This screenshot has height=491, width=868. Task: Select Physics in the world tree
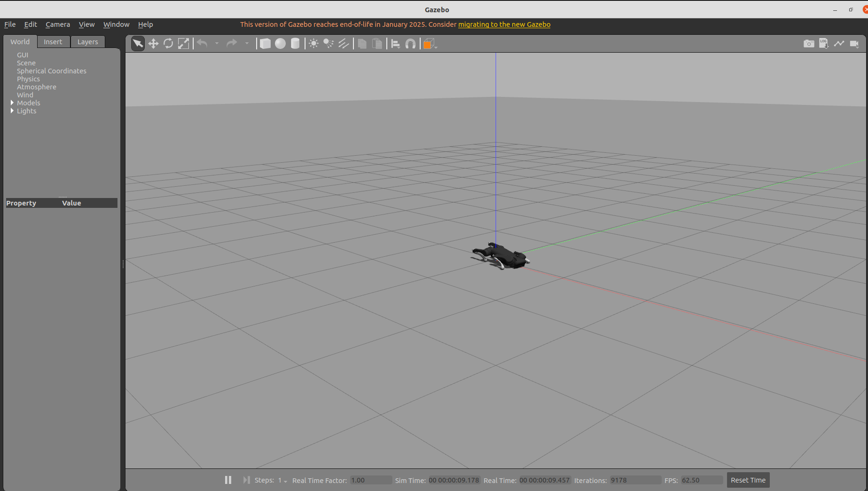click(28, 79)
